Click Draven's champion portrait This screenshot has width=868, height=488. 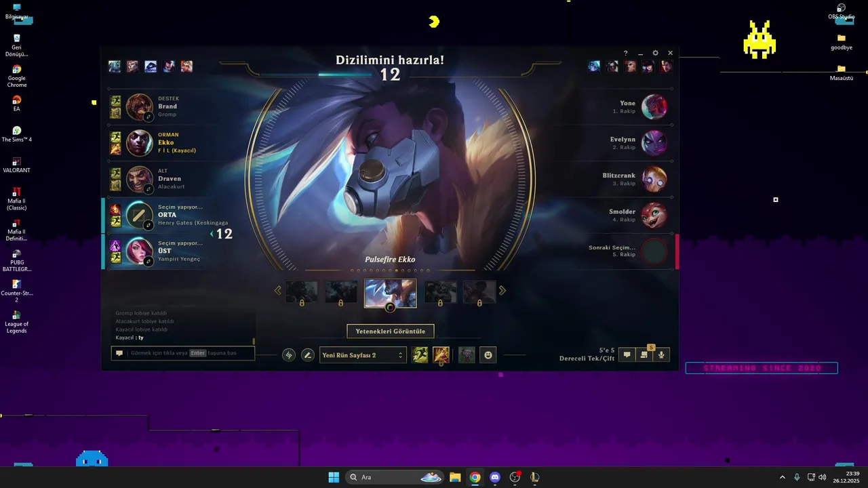[x=140, y=180]
